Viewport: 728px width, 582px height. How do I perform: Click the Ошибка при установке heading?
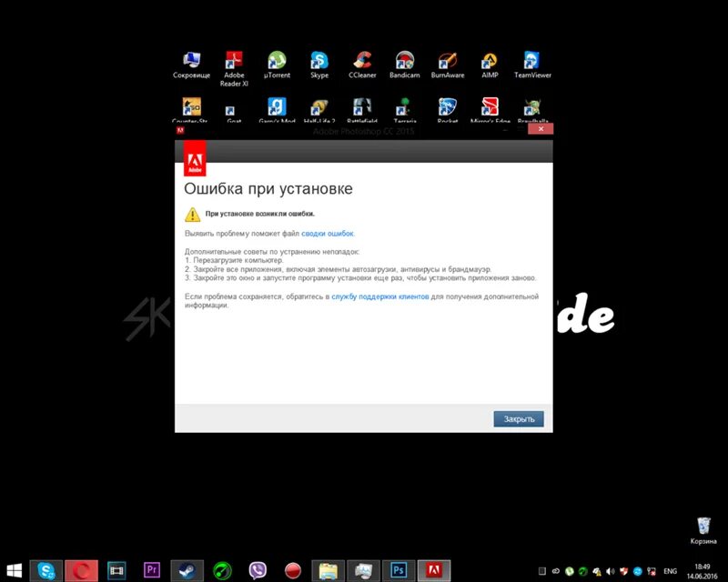(x=268, y=188)
